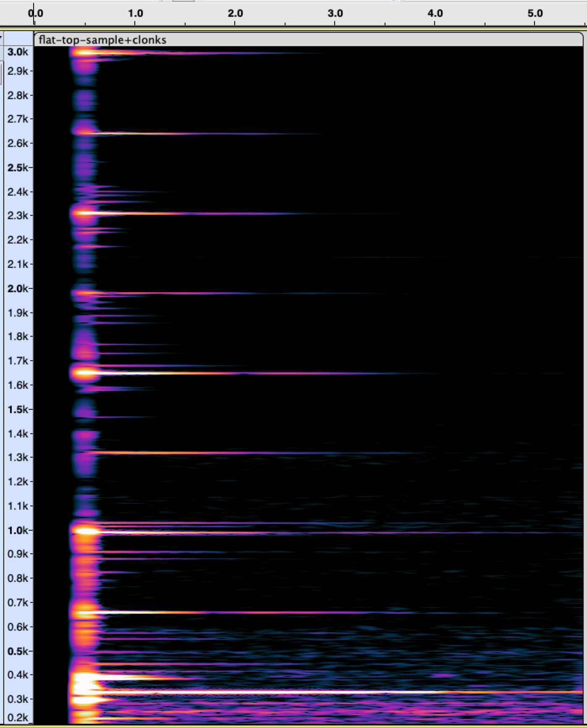587x728 pixels.
Task: Click the 1.3k label on the frequency scale
Action: pyautogui.click(x=18, y=457)
